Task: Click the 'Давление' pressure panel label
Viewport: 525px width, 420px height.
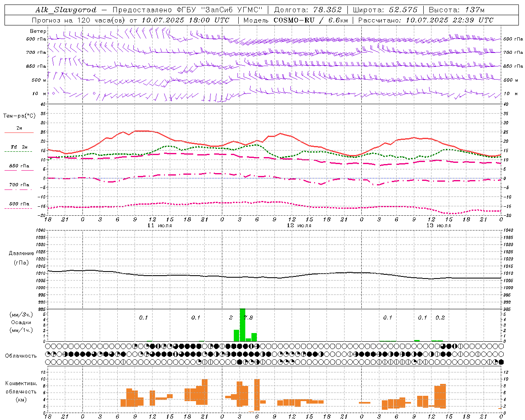Action: pyautogui.click(x=21, y=253)
